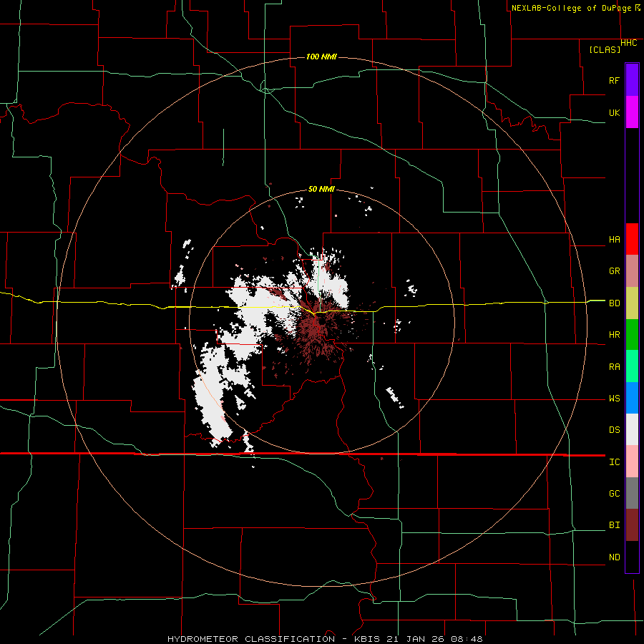The image size is (644, 644).
Task: Click the IC legend label
Action: (x=615, y=462)
